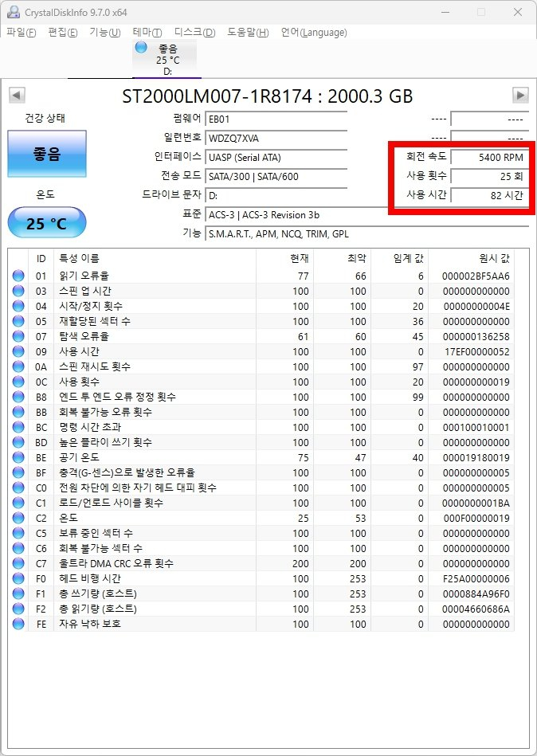537x756 pixels.
Task: Click the transfer mode field SATA/300 | SATA/600
Action: point(276,177)
